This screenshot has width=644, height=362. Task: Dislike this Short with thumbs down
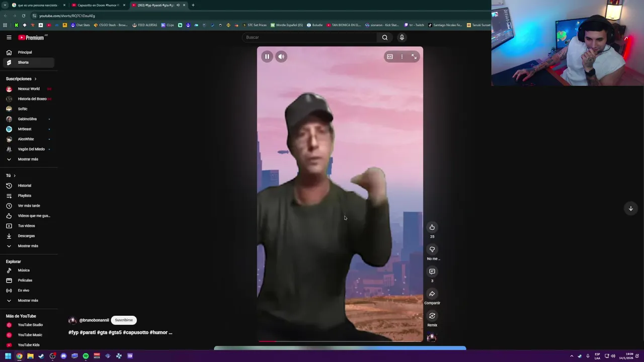432,249
